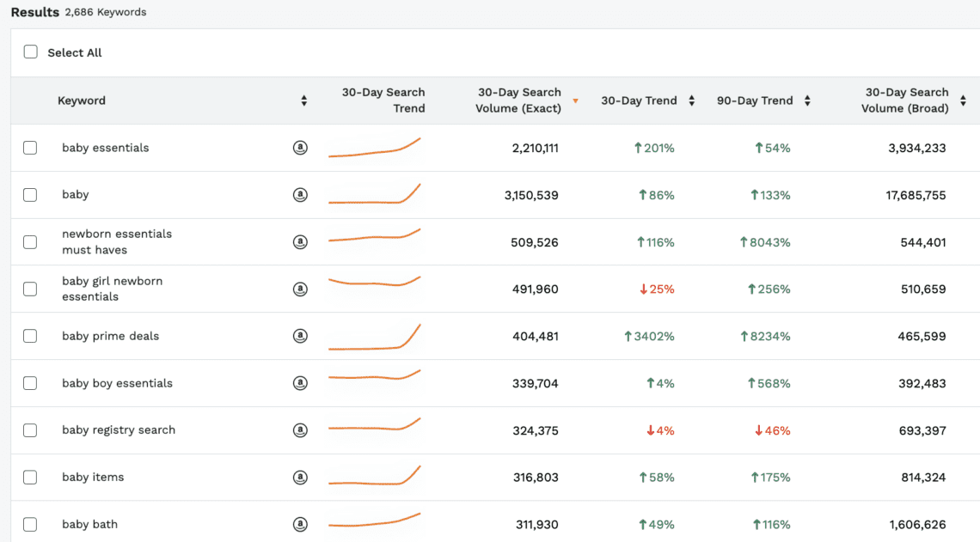Click the baby registry search keyword text
The image size is (980, 542).
click(119, 430)
